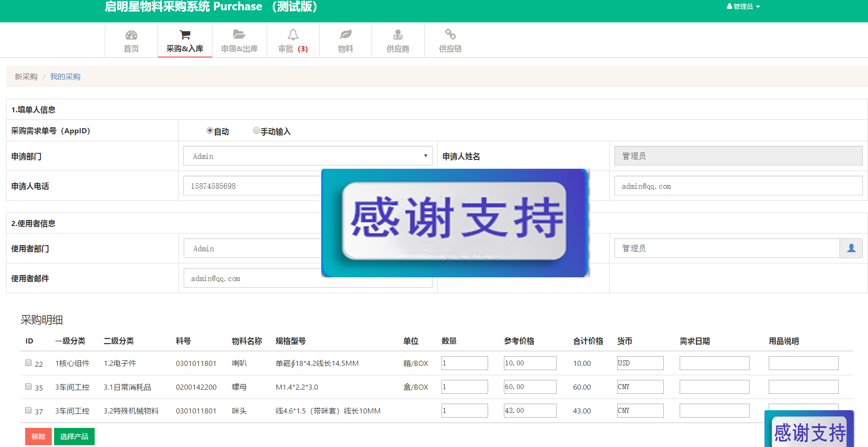Click the 需求日期 field for 咪头 row

pos(715,411)
